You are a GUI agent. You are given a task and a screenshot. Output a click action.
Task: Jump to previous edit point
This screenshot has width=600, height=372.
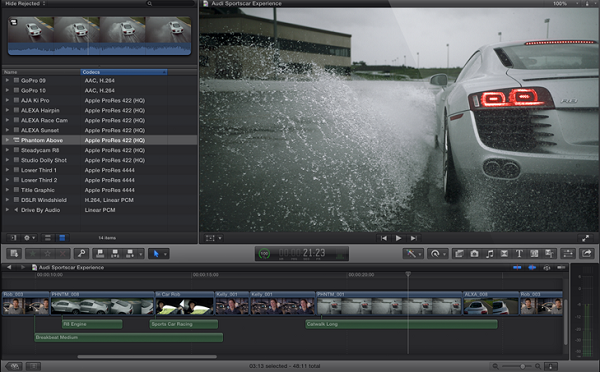[x=383, y=238]
